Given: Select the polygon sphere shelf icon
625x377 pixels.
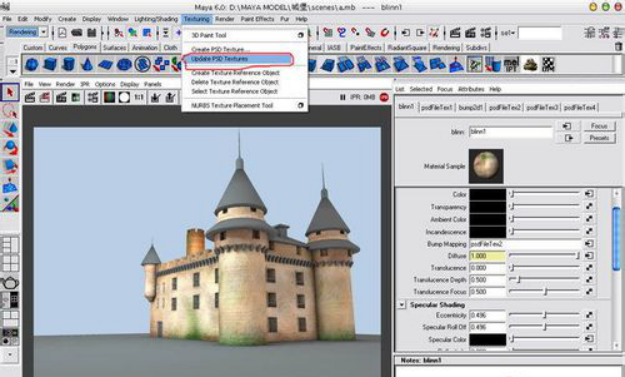Looking at the screenshot, I should (x=32, y=64).
